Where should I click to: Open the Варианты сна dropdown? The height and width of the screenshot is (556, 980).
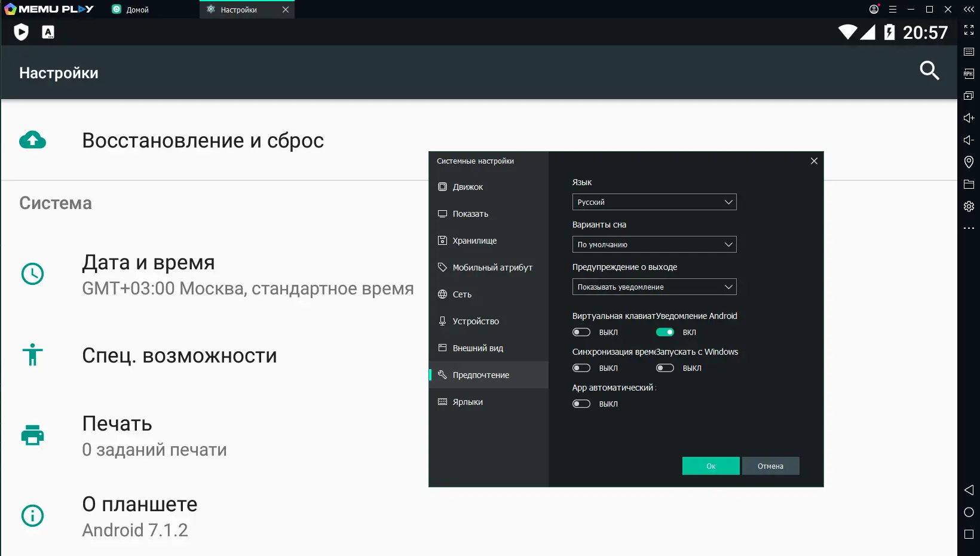click(x=654, y=244)
